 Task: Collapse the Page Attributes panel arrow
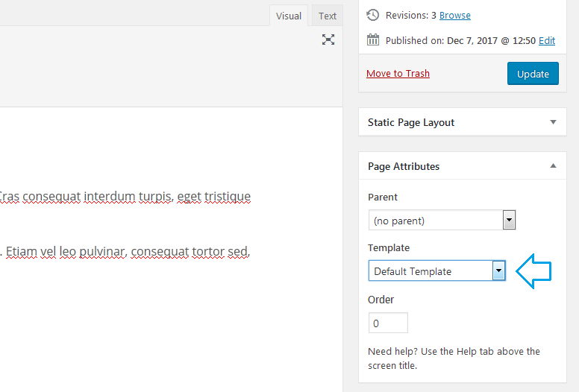553,166
